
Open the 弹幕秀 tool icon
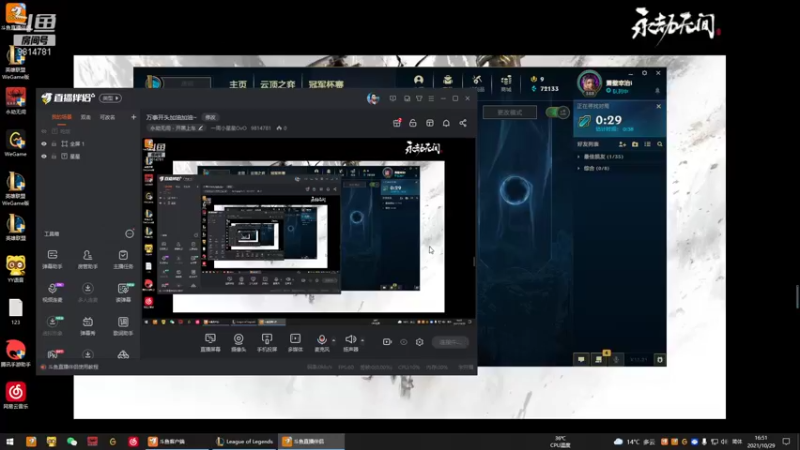87,326
